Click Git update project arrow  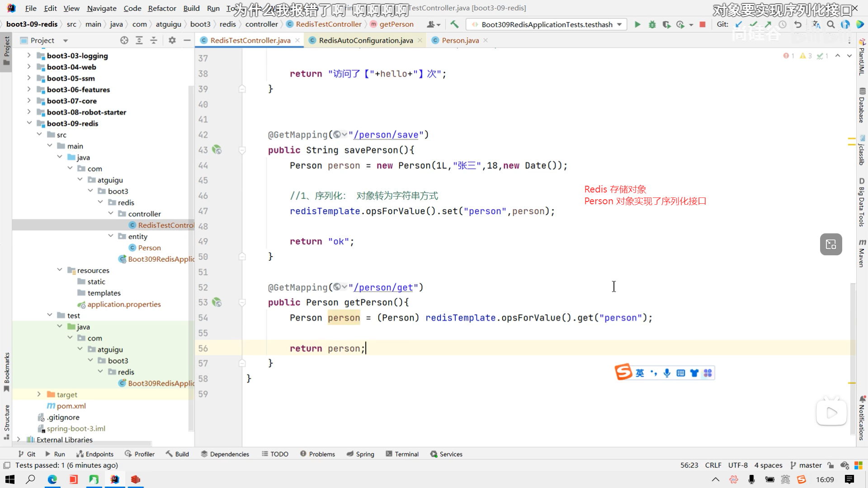coord(739,24)
